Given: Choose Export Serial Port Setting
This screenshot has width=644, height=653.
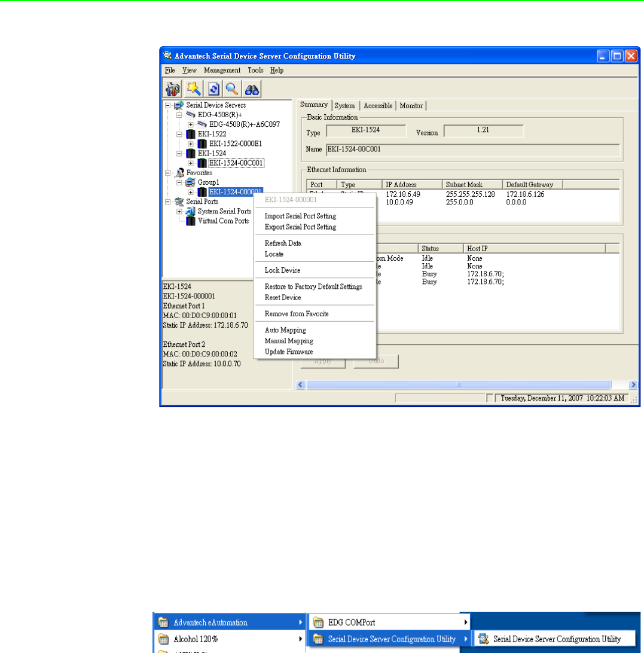Looking at the screenshot, I should [x=315, y=227].
